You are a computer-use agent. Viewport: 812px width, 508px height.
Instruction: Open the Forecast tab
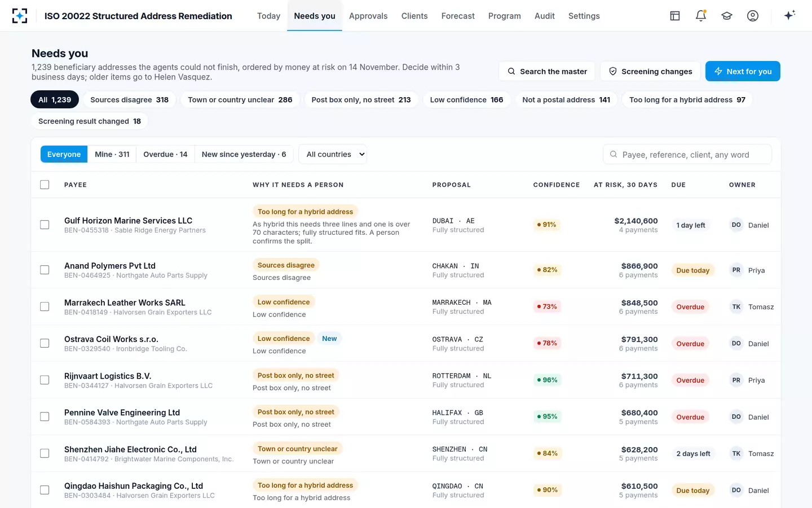point(458,16)
